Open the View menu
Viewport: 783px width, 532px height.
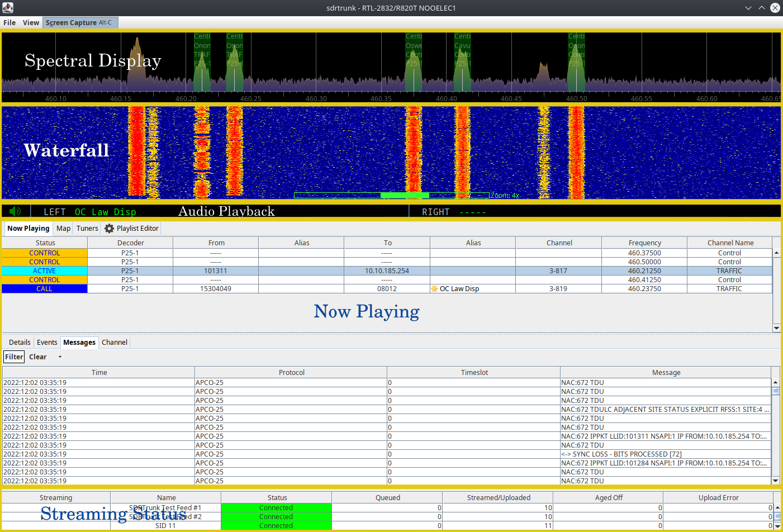[x=31, y=23]
